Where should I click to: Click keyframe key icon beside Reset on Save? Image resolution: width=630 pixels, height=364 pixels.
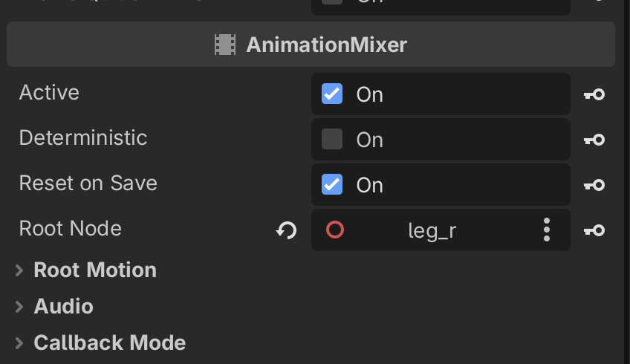point(594,185)
